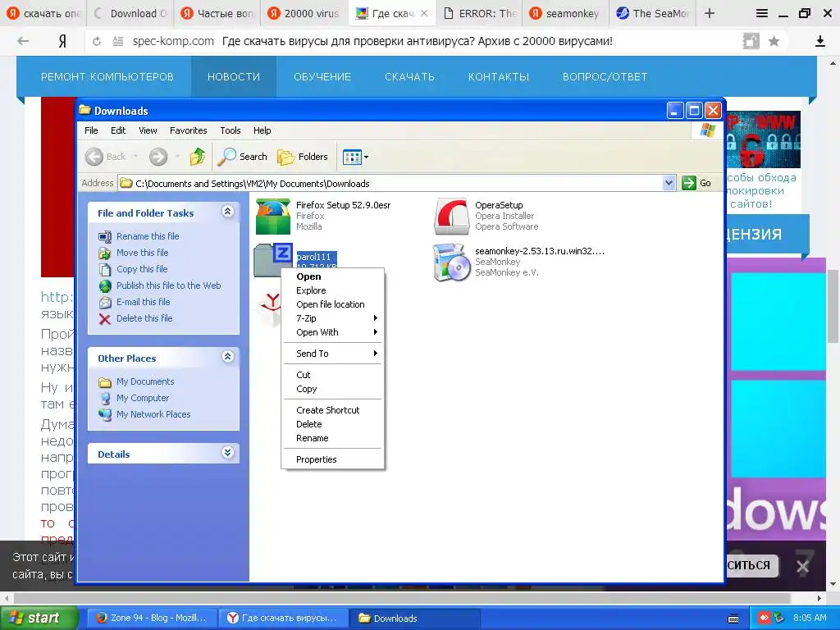
Task: Open the Back history dropdown arrow
Action: 135,157
